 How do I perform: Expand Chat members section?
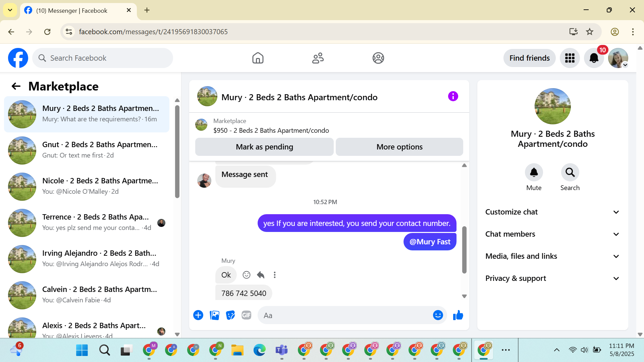(553, 234)
